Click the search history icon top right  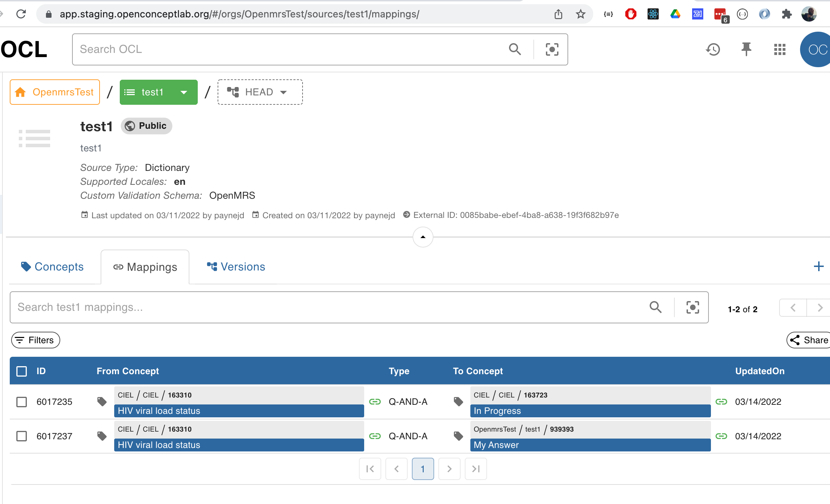tap(713, 49)
